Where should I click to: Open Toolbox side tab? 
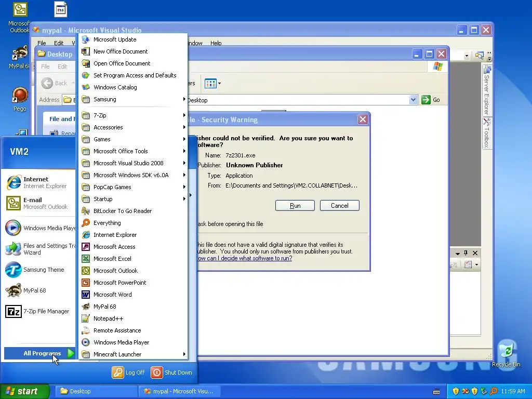[487, 133]
